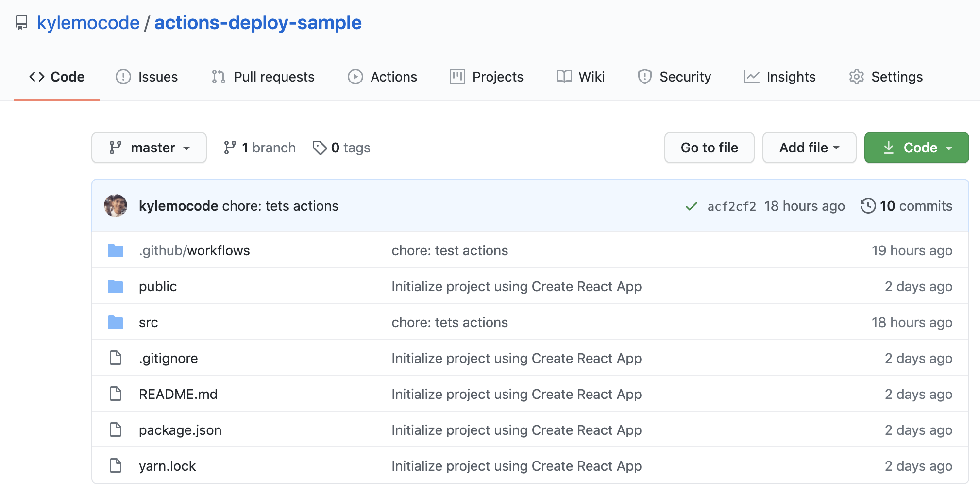Click the .github/workflows folder icon
980x495 pixels.
pyautogui.click(x=116, y=250)
